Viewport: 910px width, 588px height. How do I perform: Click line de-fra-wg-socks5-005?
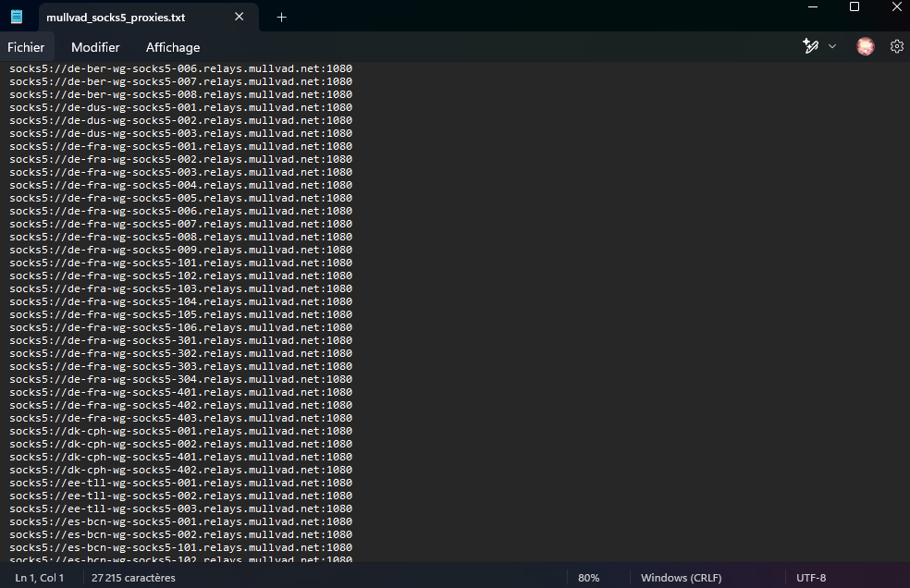pos(180,198)
